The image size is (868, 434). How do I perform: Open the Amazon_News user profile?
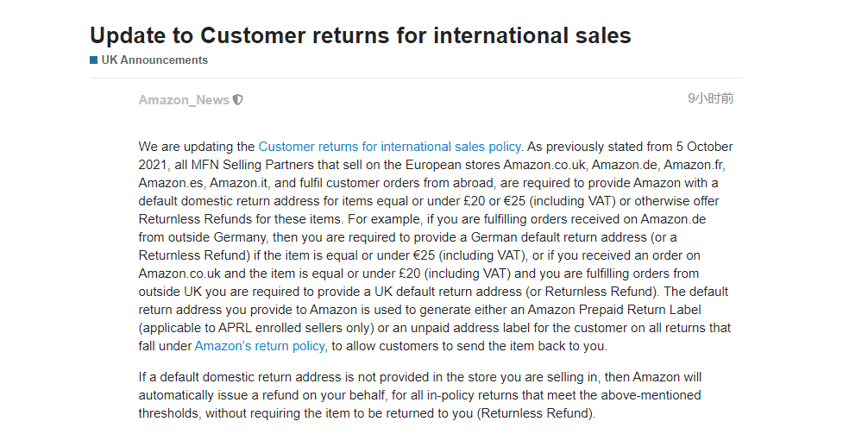coord(184,100)
